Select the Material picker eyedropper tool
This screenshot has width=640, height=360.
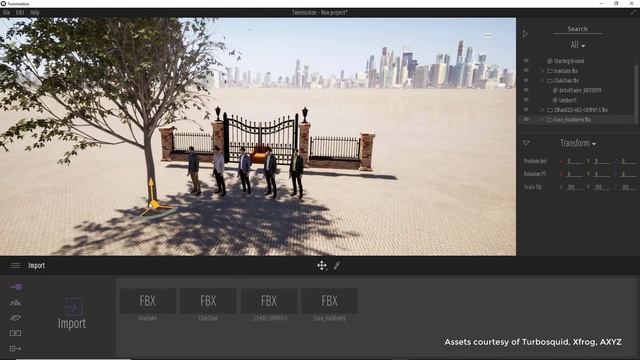(337, 266)
